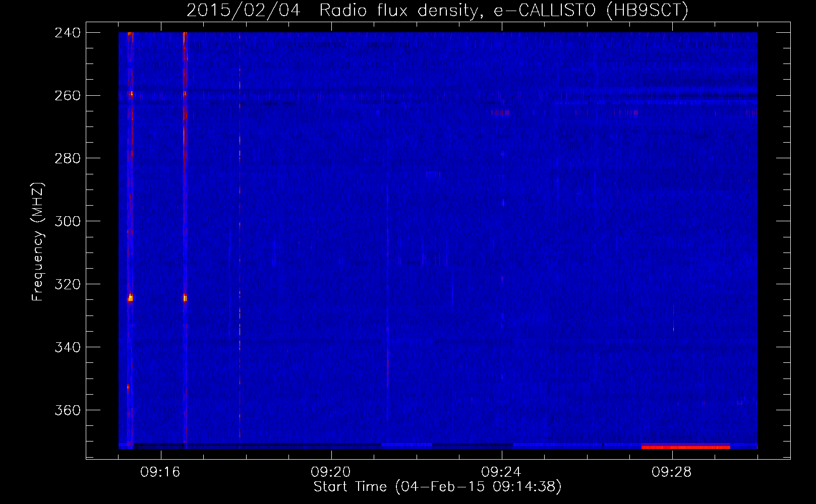Click the 320 frequency tick label

[x=68, y=284]
